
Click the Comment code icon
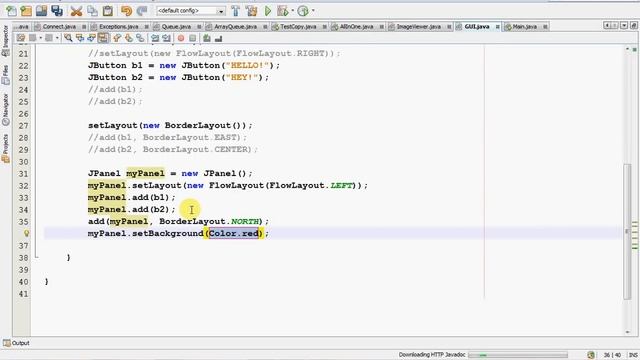[x=207, y=38]
